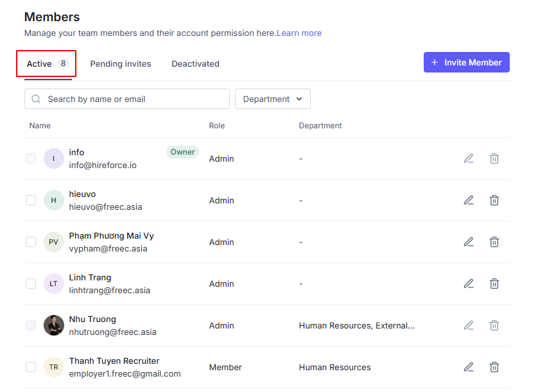The height and width of the screenshot is (392, 538).
Task: Edit Thanh Tuyen Recruiter member
Action: click(x=469, y=367)
